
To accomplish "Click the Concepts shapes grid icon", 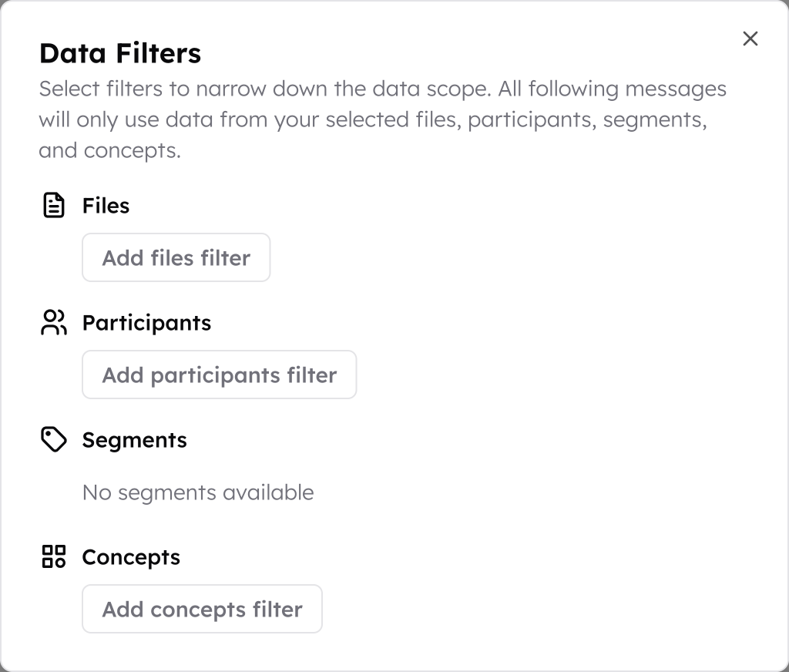I will click(54, 556).
